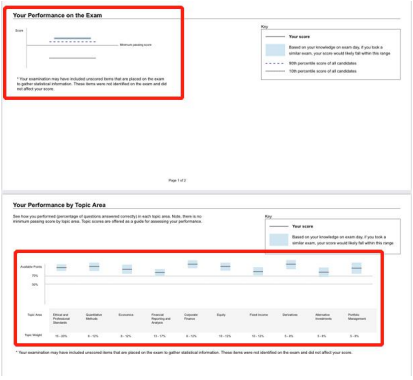
Task: Click the "Your Performance by Topic Area" heading
Action: 59,205
